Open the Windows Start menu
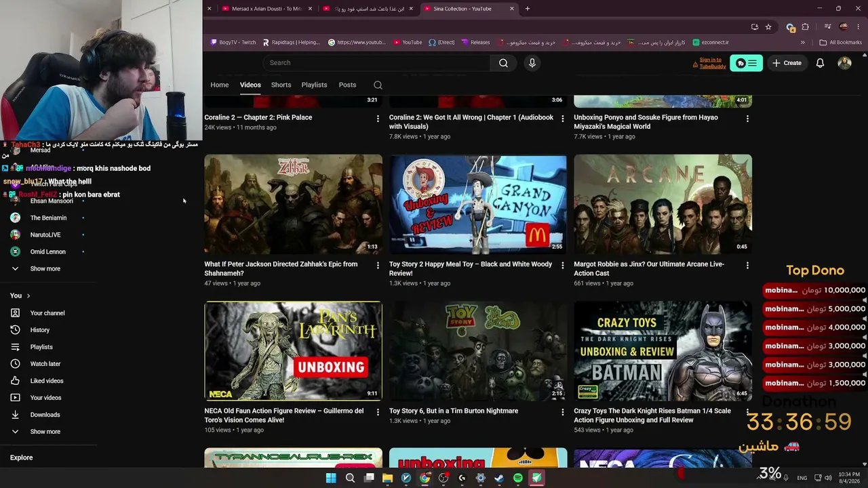This screenshot has height=488, width=868. coord(331,478)
